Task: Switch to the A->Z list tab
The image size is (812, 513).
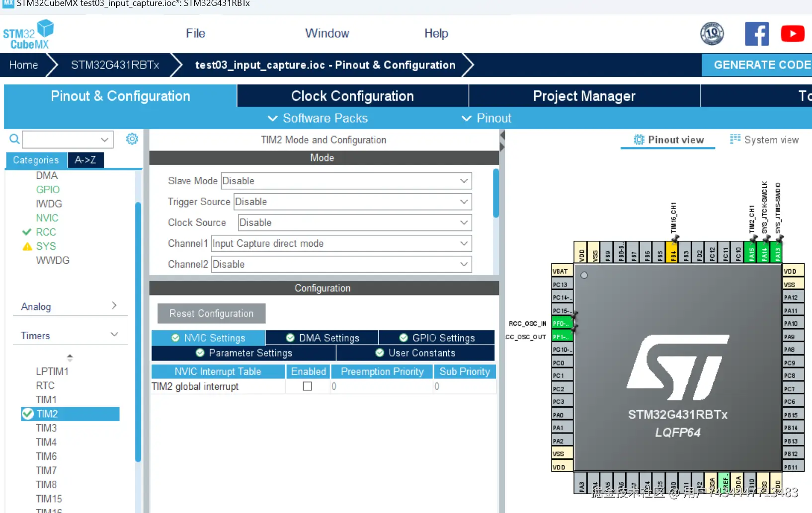Action: click(x=85, y=160)
